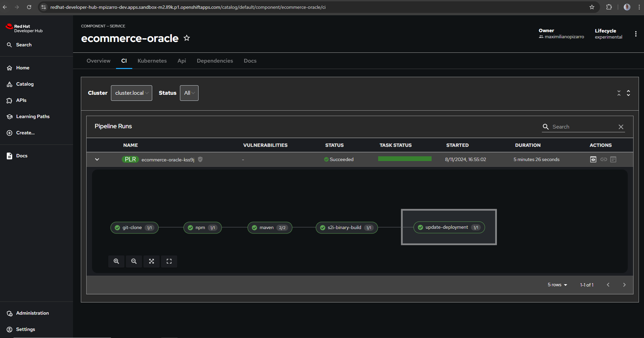
Task: Clear the search field using the X
Action: point(621,127)
